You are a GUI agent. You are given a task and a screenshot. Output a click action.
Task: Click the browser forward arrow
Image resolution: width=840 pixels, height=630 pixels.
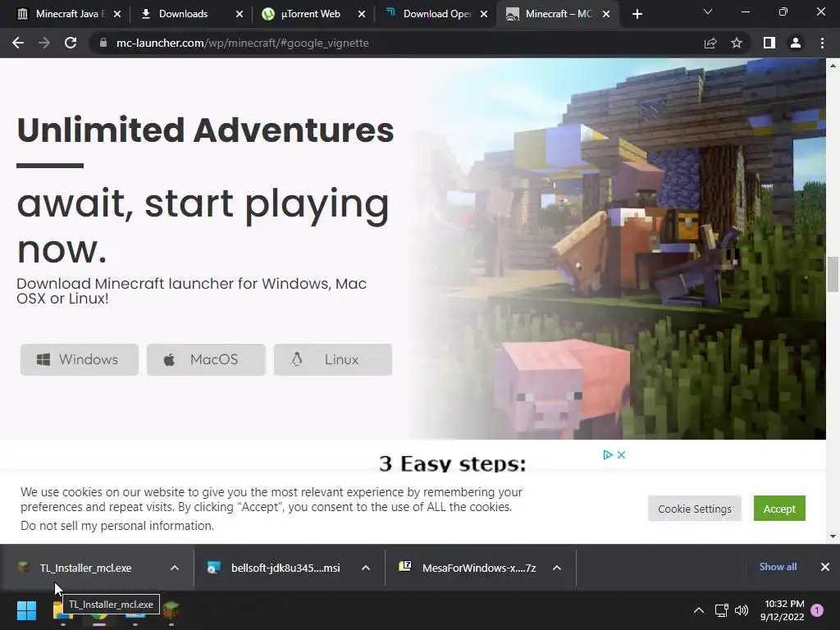click(44, 43)
